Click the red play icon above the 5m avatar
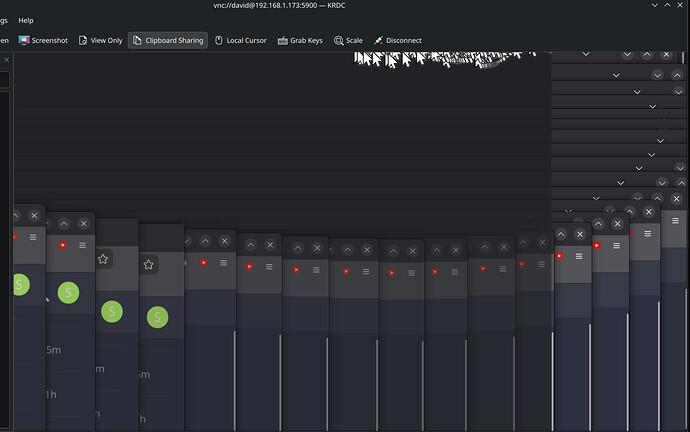 pos(62,245)
